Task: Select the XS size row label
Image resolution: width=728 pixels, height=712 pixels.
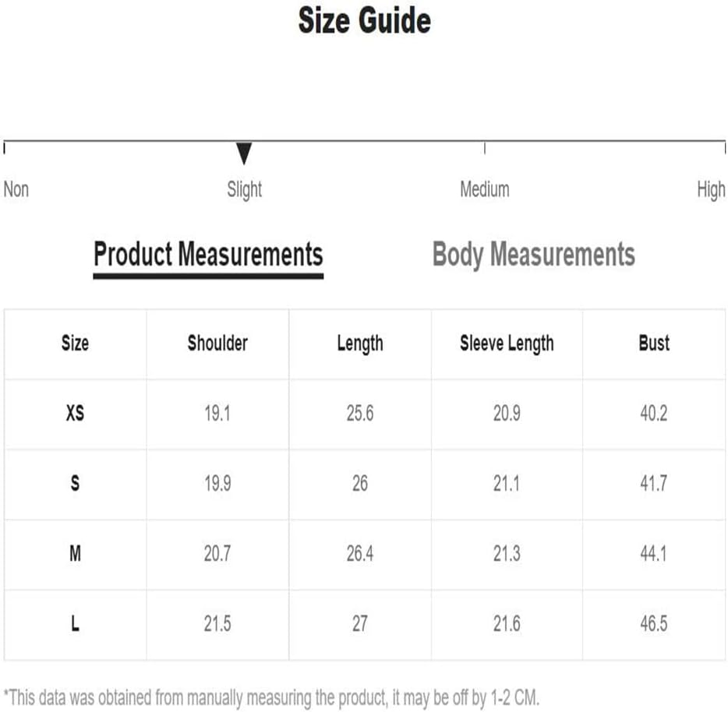Action: tap(75, 413)
